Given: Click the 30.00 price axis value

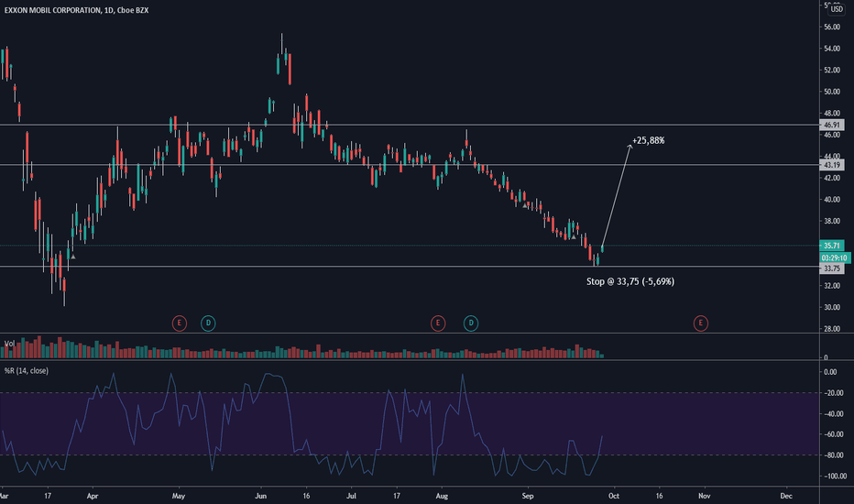Looking at the screenshot, I should [x=832, y=307].
